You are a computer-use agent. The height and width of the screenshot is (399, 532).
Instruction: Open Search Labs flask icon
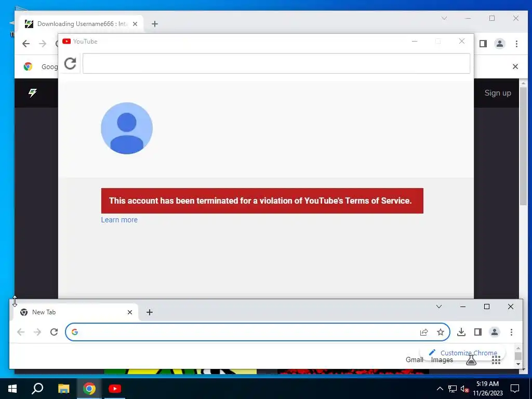click(x=471, y=360)
